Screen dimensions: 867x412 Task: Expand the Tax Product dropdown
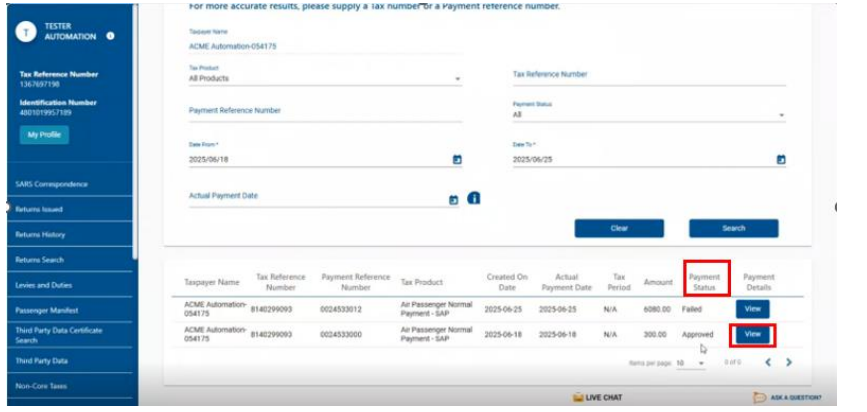coord(457,79)
